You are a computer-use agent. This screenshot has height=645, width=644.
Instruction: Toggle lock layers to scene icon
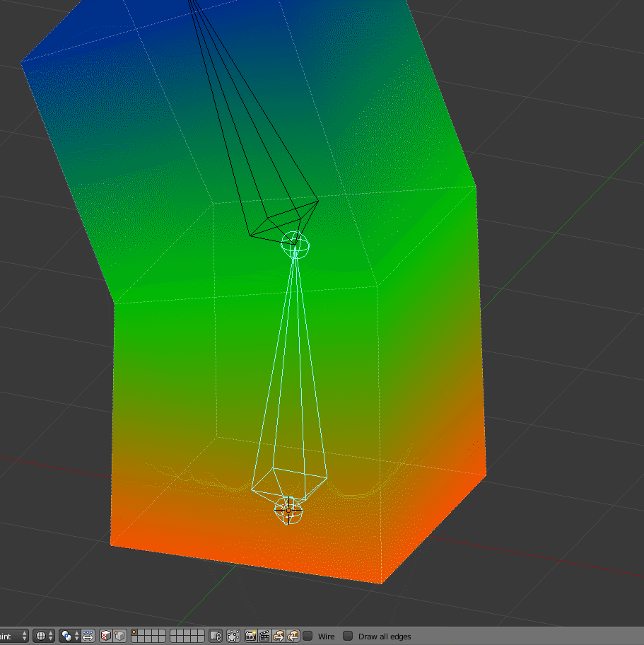pyautogui.click(x=216, y=636)
